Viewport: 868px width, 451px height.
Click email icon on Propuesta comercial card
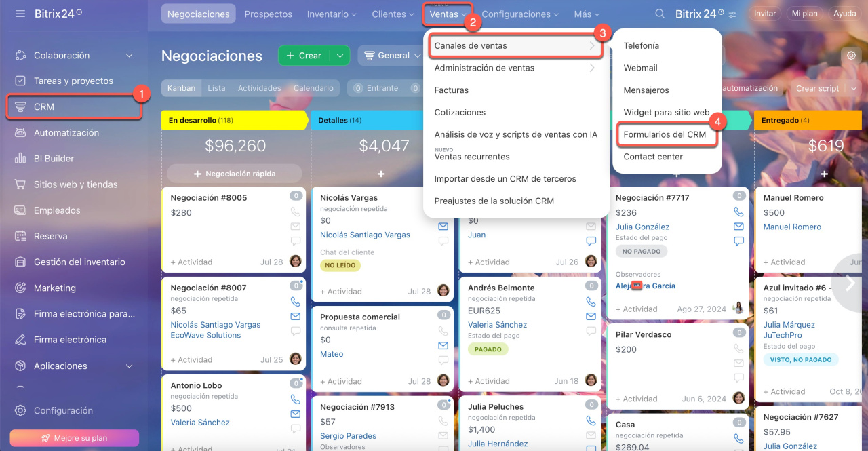[443, 345]
